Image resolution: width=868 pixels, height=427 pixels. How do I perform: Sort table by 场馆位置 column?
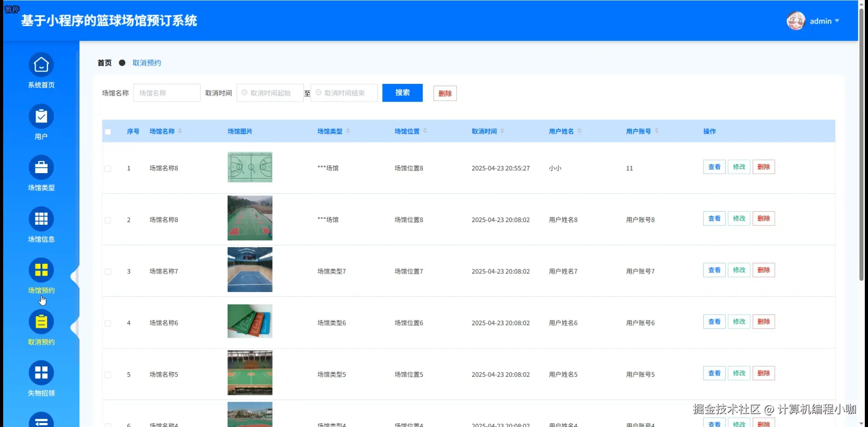click(x=425, y=131)
